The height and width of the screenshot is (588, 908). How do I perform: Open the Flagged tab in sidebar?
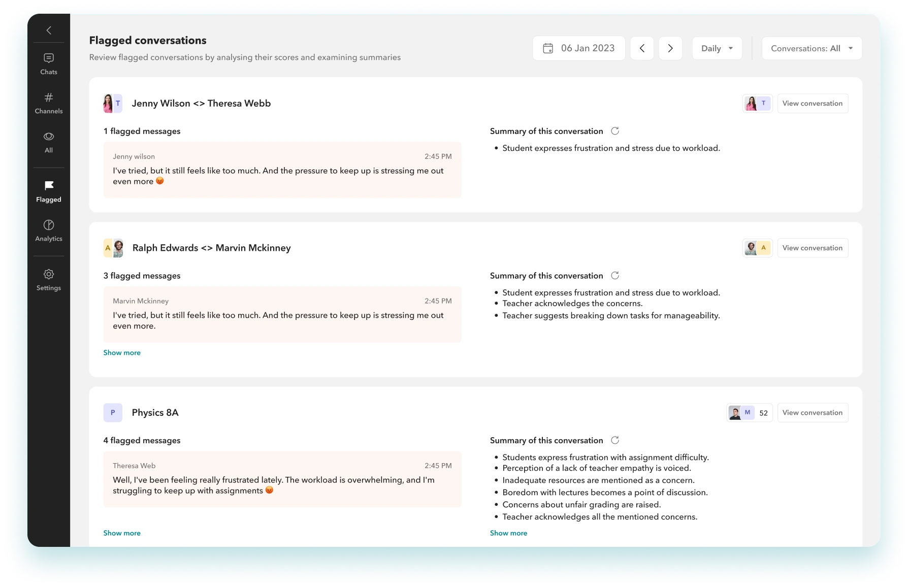tap(49, 191)
